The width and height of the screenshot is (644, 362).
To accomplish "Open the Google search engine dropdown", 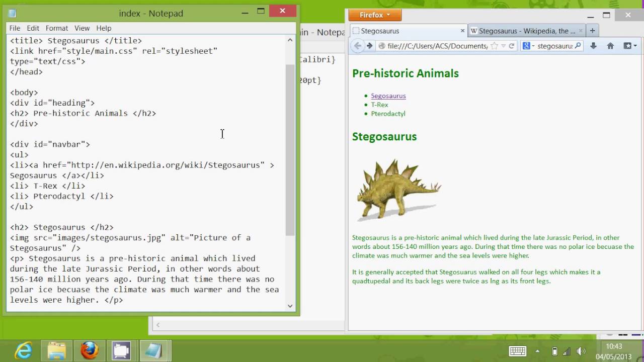I will [528, 46].
